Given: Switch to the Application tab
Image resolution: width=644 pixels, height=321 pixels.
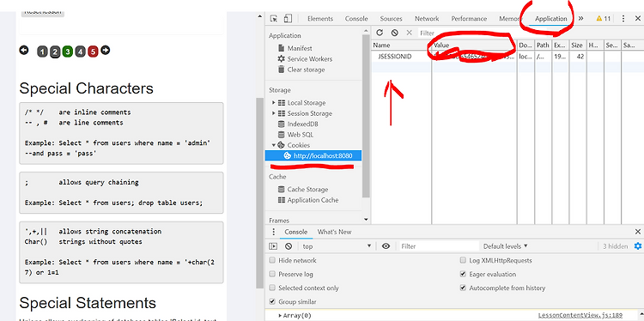Looking at the screenshot, I should 550,19.
